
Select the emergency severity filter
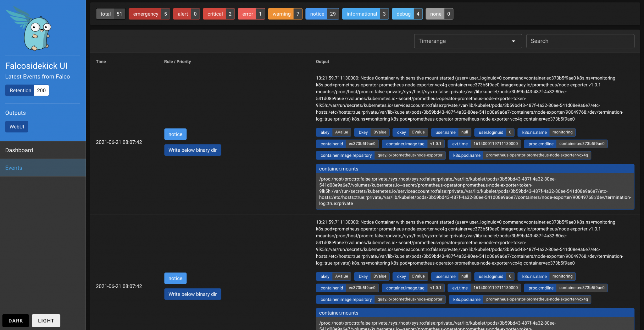click(x=149, y=14)
